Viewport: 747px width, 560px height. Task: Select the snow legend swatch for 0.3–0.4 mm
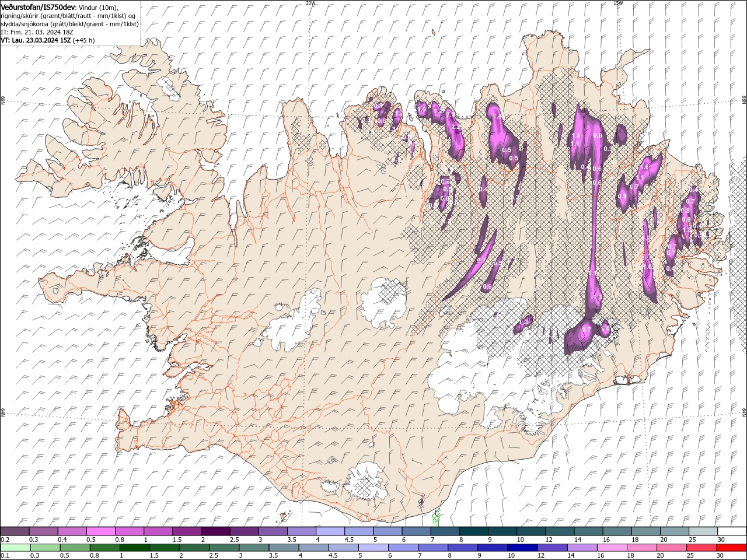click(x=43, y=531)
